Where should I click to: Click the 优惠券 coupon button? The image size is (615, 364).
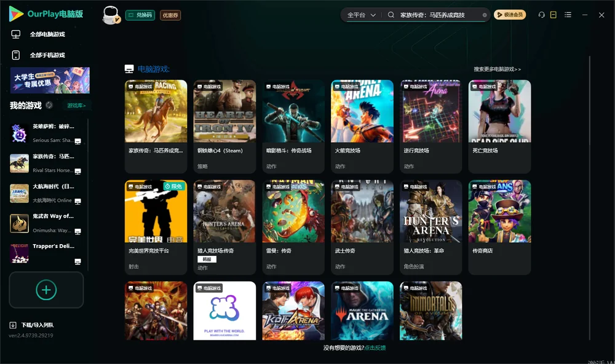[x=170, y=15]
